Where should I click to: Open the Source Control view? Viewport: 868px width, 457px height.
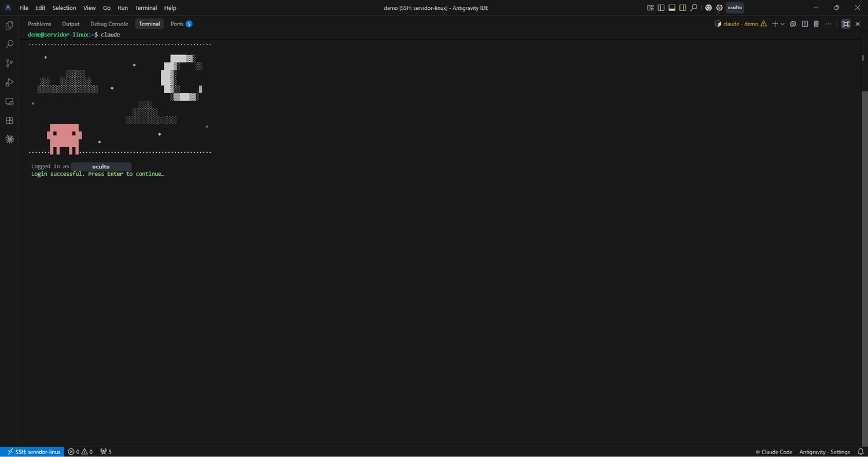(9, 63)
